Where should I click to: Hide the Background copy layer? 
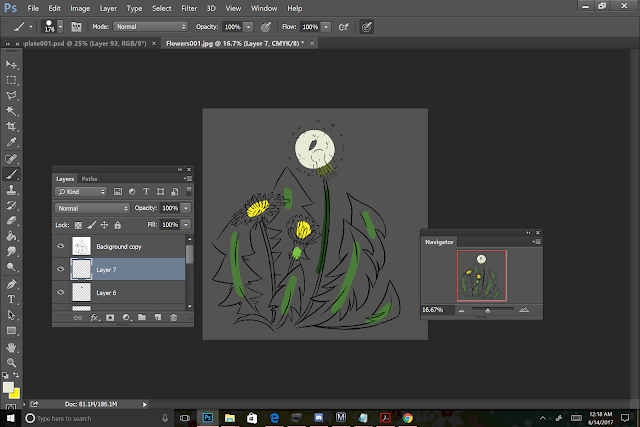tap(61, 246)
